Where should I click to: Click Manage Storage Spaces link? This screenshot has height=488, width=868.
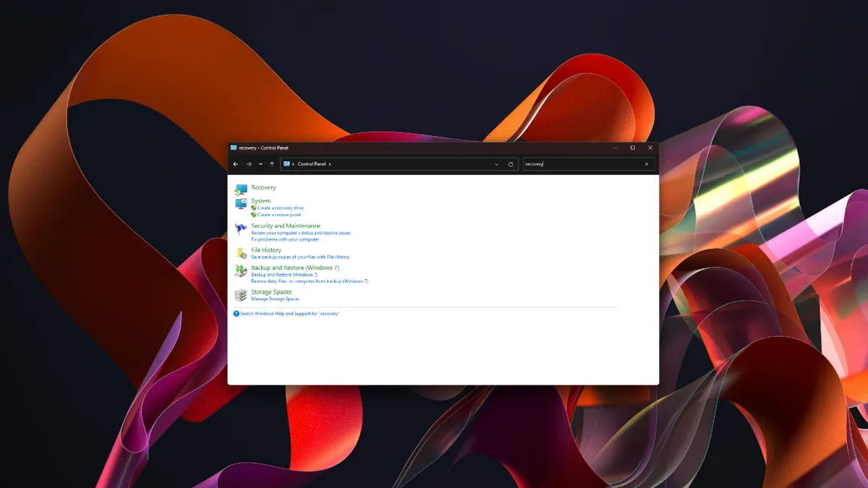pos(275,299)
